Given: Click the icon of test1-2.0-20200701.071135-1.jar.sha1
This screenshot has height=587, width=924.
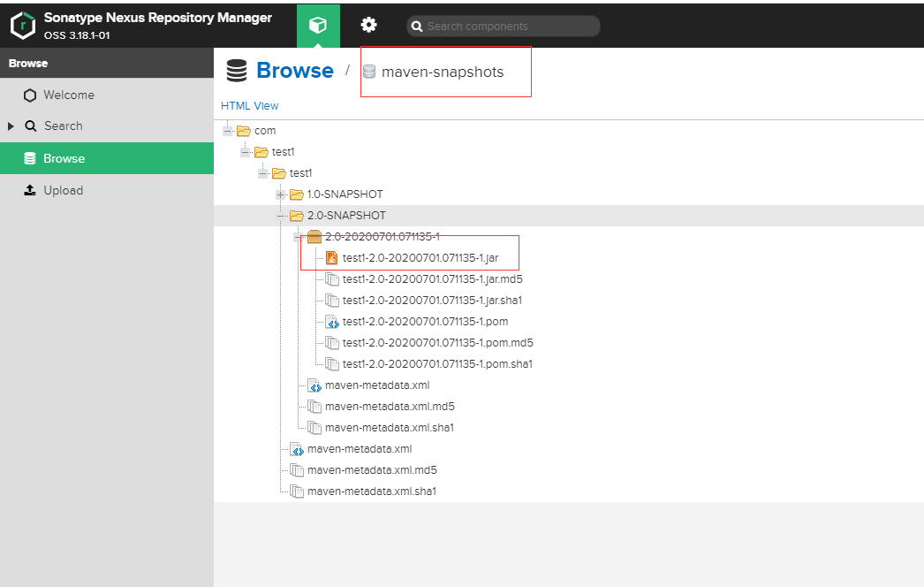Looking at the screenshot, I should 332,301.
